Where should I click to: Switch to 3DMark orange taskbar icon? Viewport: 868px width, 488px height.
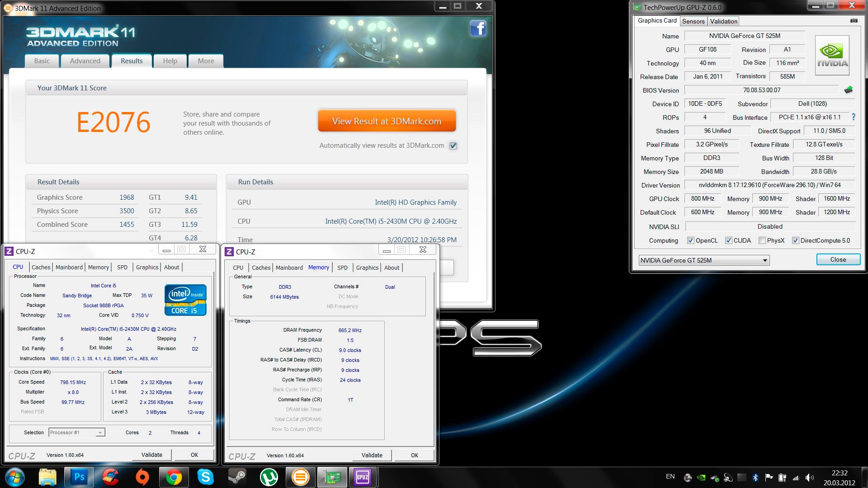[x=300, y=477]
